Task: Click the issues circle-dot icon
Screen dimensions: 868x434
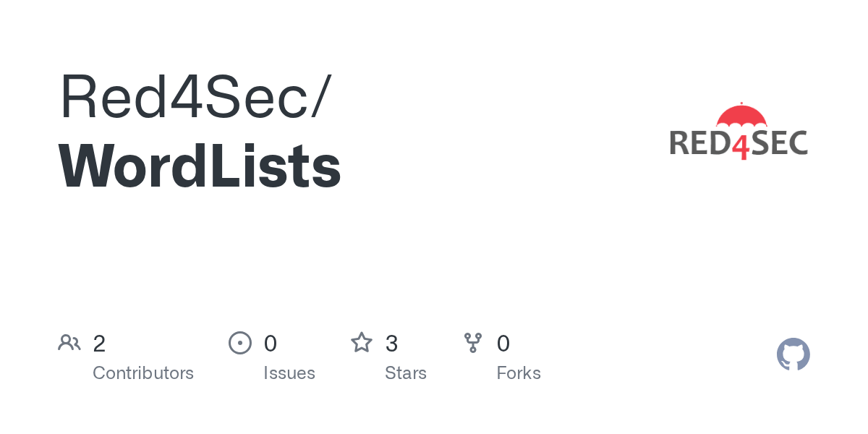Action: [x=240, y=343]
